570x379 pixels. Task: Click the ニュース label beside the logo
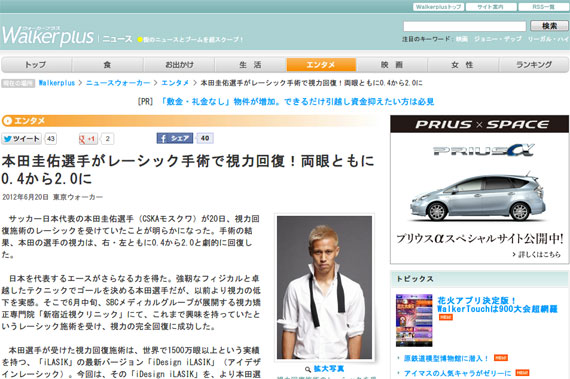(x=117, y=39)
